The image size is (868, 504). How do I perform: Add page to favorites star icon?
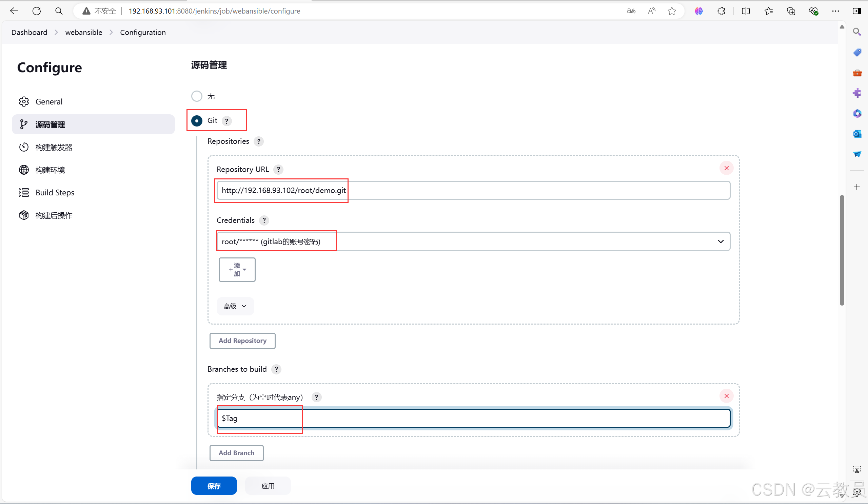672,11
